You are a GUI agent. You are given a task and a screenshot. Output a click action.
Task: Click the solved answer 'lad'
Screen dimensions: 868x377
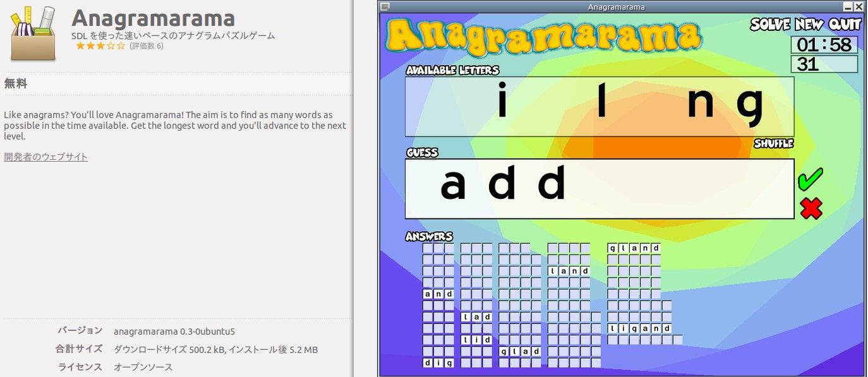click(x=476, y=316)
